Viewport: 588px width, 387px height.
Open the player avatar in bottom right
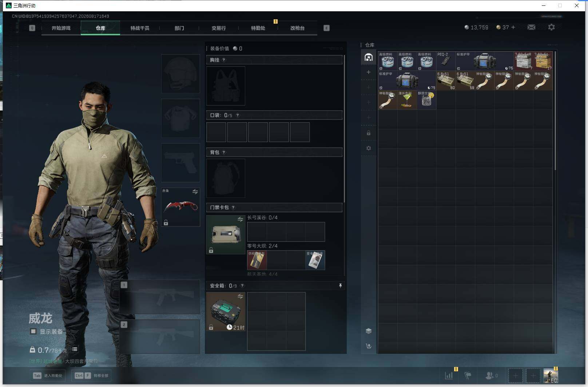(551, 375)
